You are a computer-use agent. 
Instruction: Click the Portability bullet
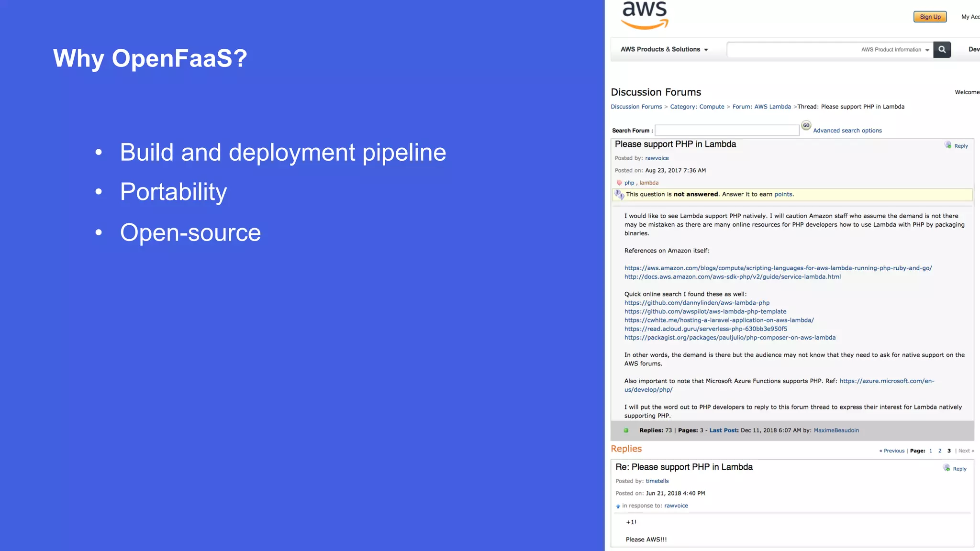pyautogui.click(x=173, y=192)
